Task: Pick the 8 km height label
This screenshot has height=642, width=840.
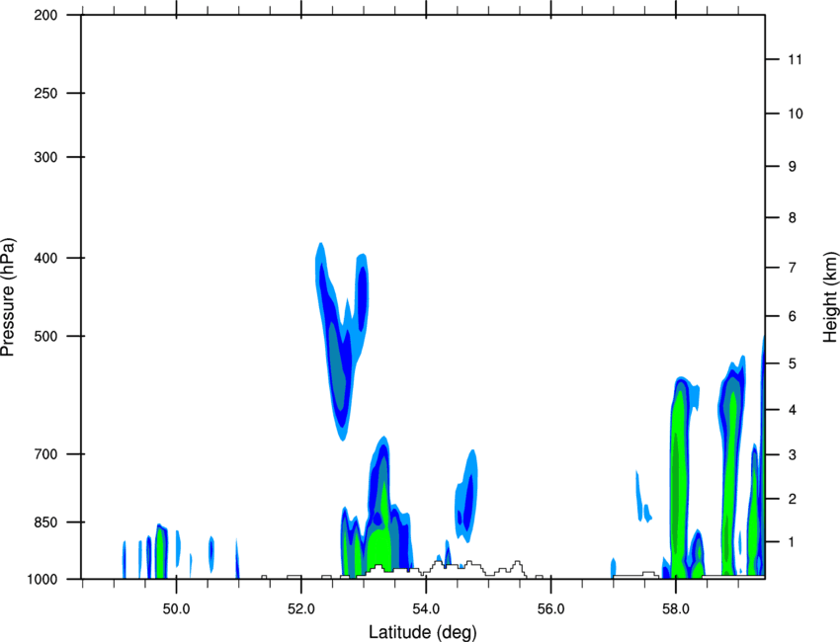Action: click(793, 217)
